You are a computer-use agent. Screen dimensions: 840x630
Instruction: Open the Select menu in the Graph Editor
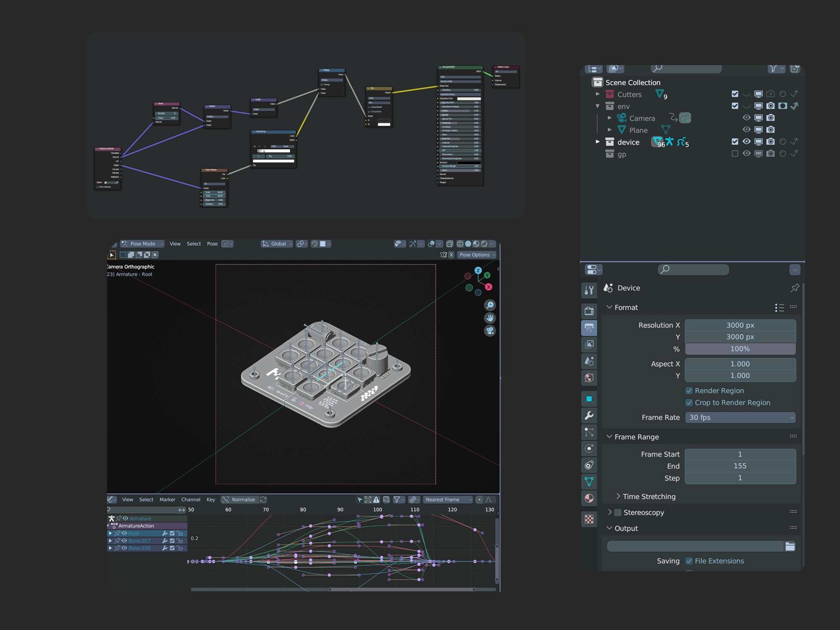146,499
